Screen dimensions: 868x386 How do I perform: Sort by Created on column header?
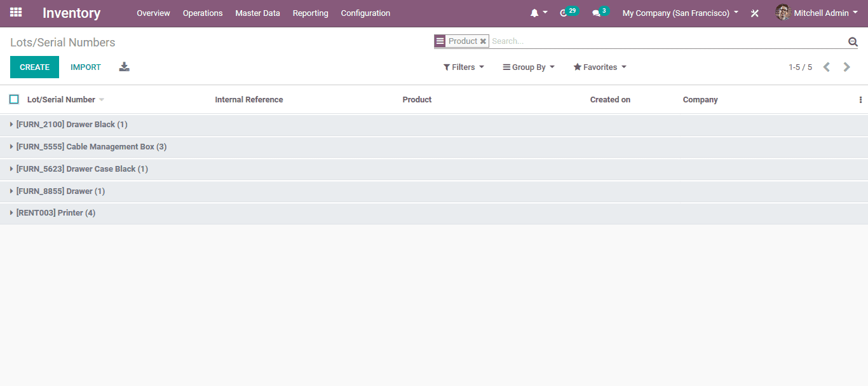point(610,100)
